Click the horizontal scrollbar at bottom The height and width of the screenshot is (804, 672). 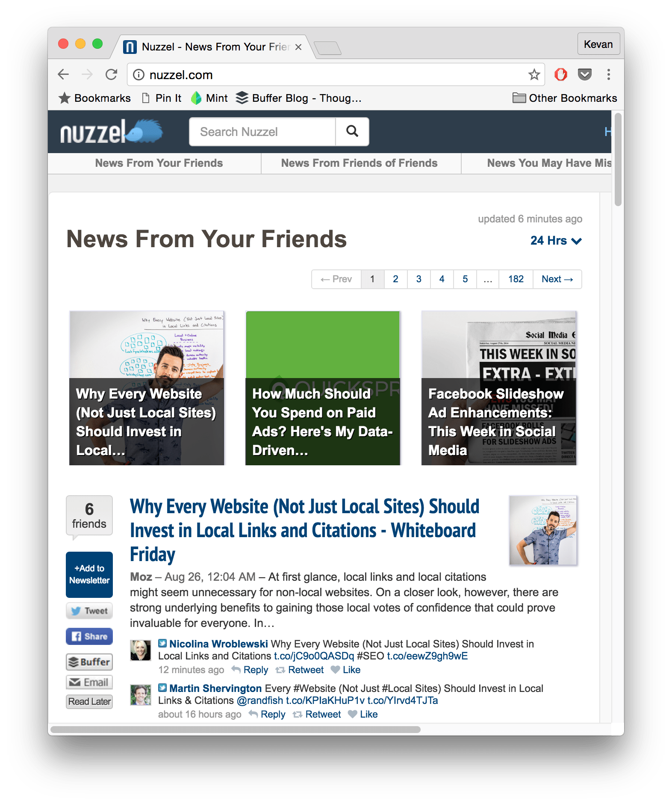[x=235, y=729]
